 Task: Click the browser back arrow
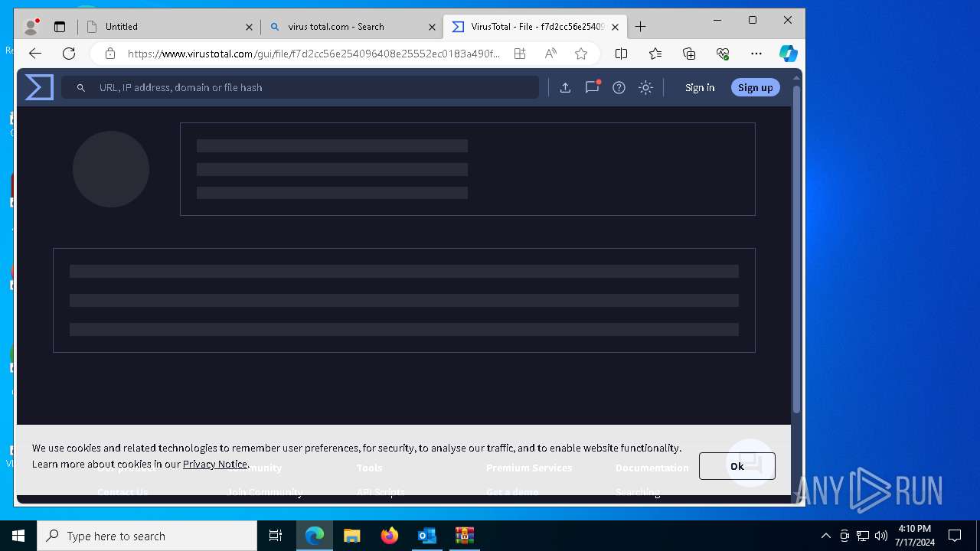[35, 54]
